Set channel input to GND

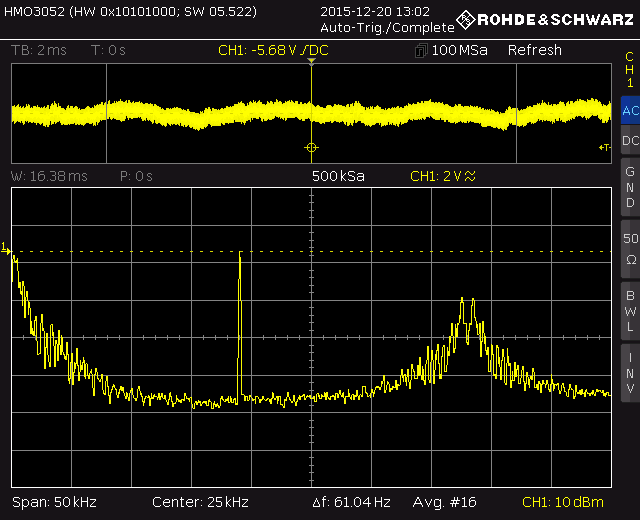click(630, 187)
